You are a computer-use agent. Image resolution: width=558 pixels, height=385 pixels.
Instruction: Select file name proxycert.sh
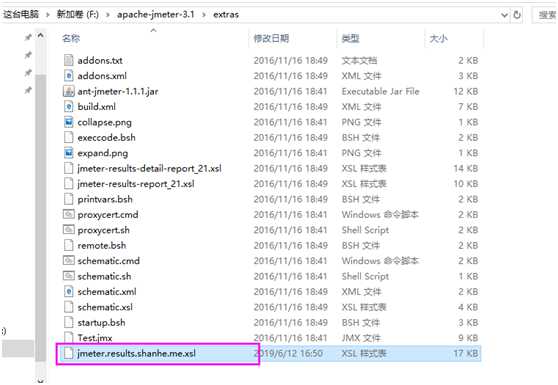click(x=104, y=230)
